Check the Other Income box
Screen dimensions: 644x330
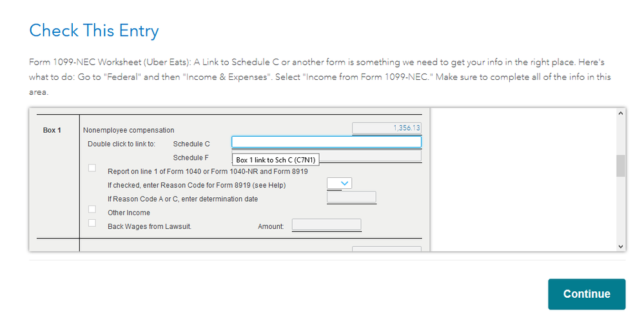92,209
